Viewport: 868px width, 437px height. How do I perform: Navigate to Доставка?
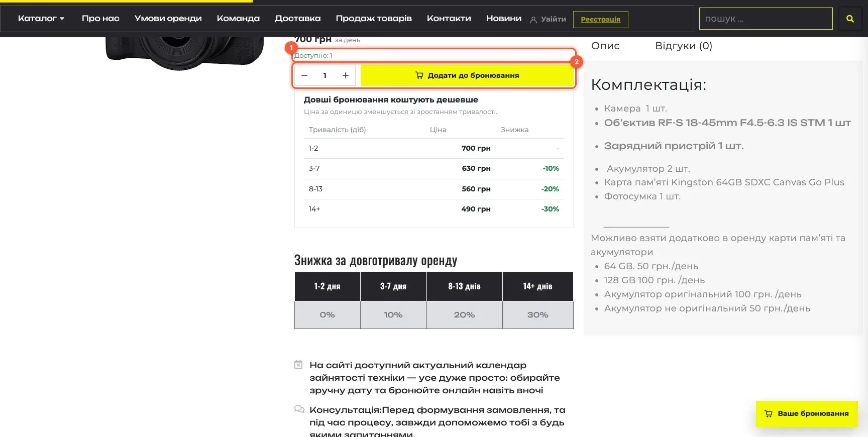[x=298, y=19]
